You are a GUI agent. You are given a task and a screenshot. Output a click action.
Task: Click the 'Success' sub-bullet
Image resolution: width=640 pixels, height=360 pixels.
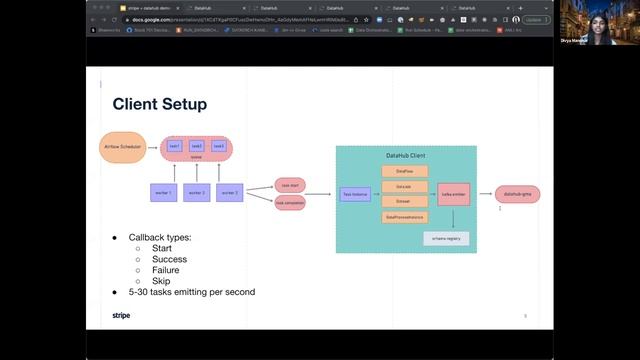click(169, 259)
